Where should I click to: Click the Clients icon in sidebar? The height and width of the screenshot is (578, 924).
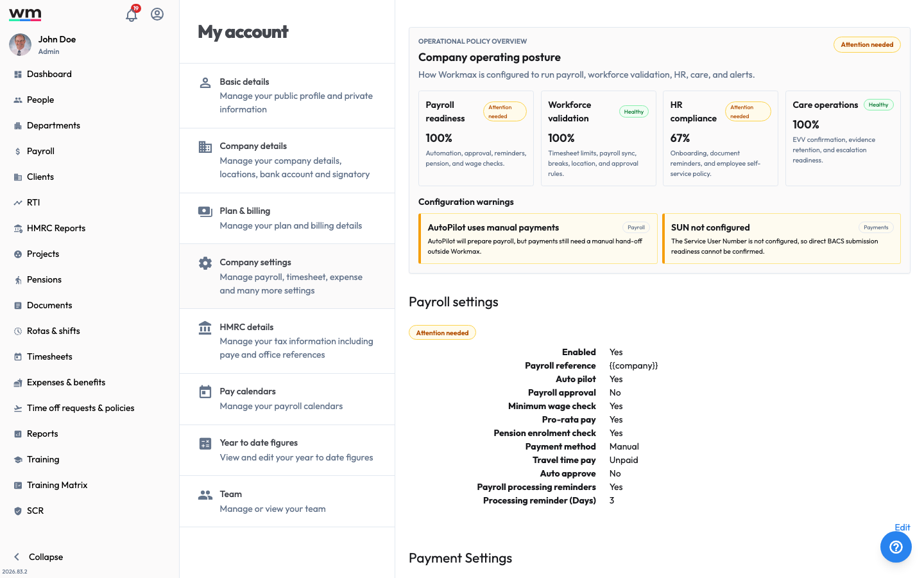click(x=18, y=177)
